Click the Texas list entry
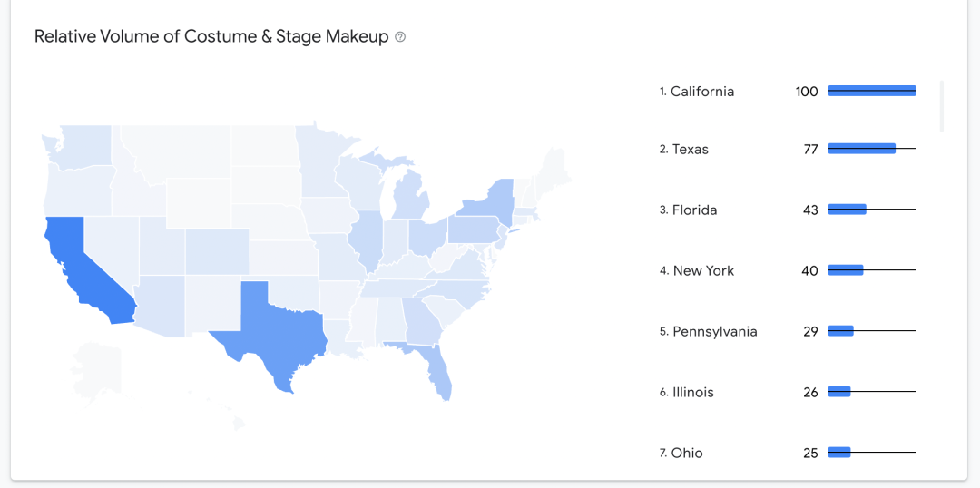 click(690, 150)
